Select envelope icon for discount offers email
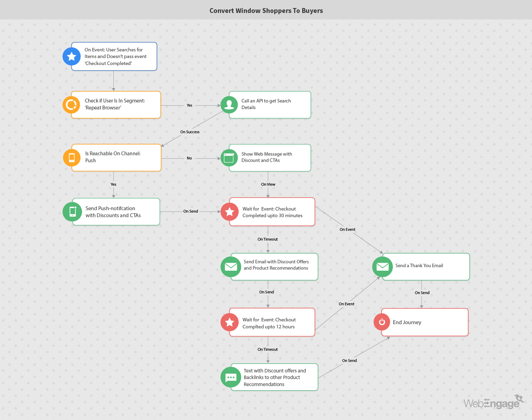 230,267
